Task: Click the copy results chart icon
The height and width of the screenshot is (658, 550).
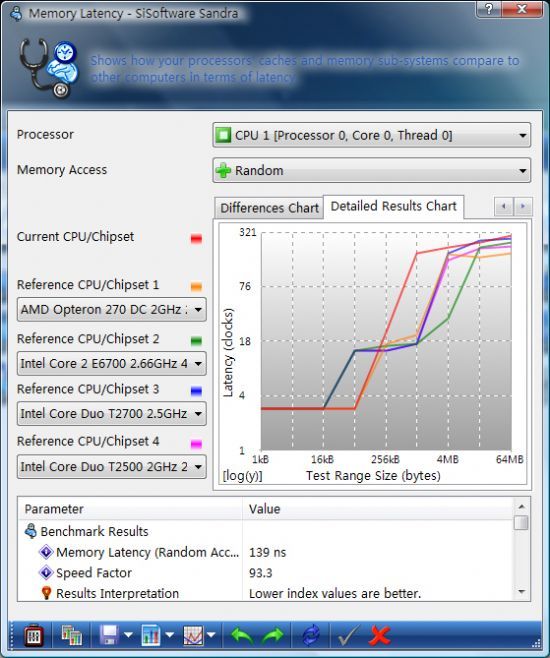Action: [72, 635]
